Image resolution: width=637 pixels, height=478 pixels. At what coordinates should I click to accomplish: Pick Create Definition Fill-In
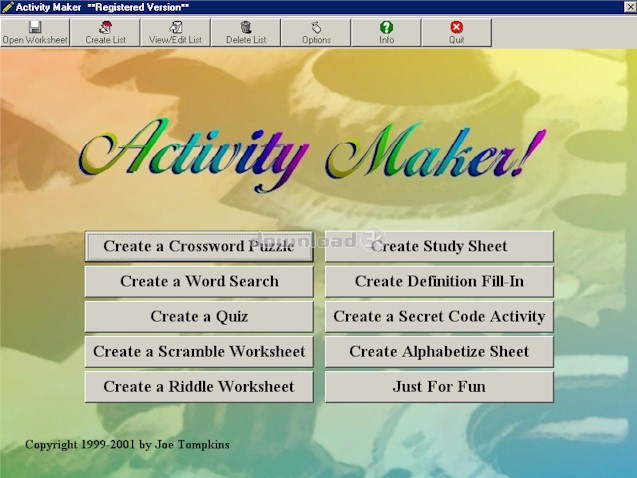coord(439,281)
